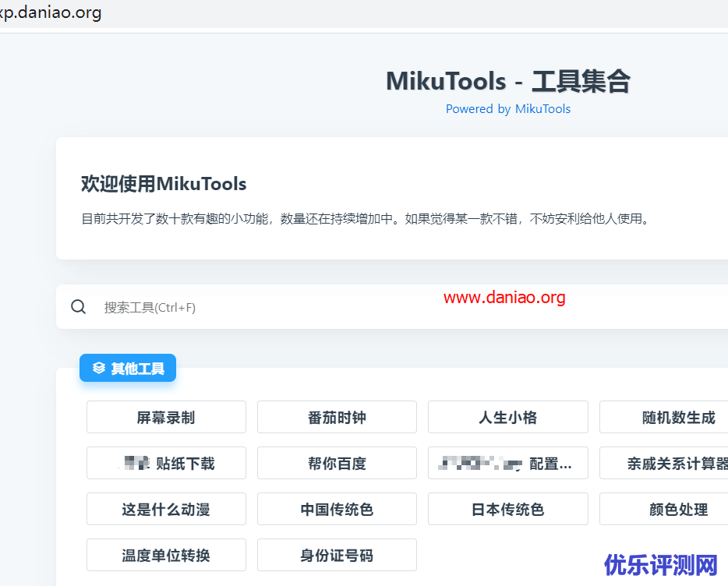Open the 这是什么动漫 tool
This screenshot has height=586, width=728.
(166, 509)
